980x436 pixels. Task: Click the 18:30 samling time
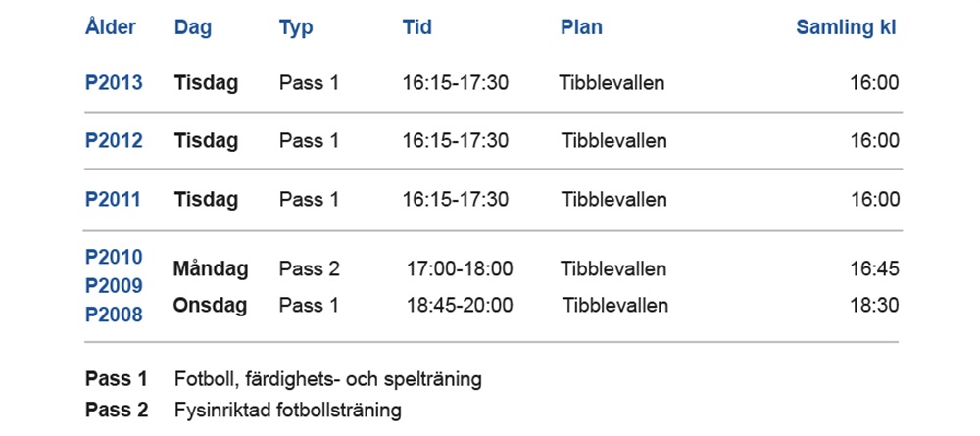(874, 306)
